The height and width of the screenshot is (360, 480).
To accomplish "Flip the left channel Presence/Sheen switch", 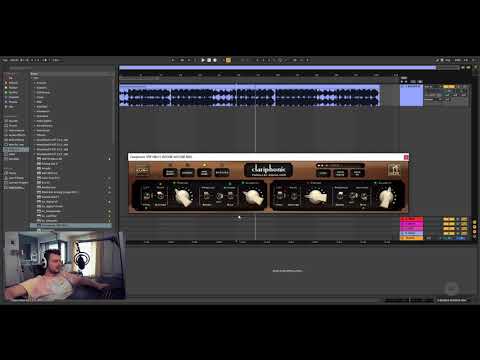I will tap(207, 196).
